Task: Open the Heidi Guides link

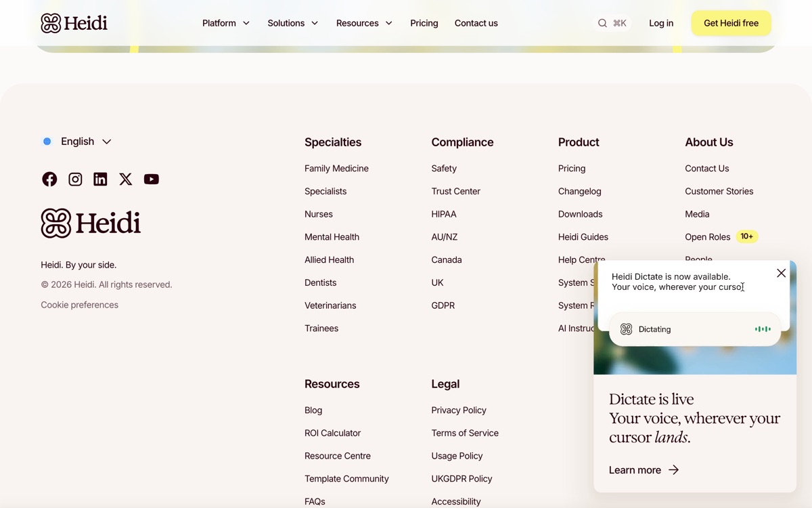Action: (583, 237)
